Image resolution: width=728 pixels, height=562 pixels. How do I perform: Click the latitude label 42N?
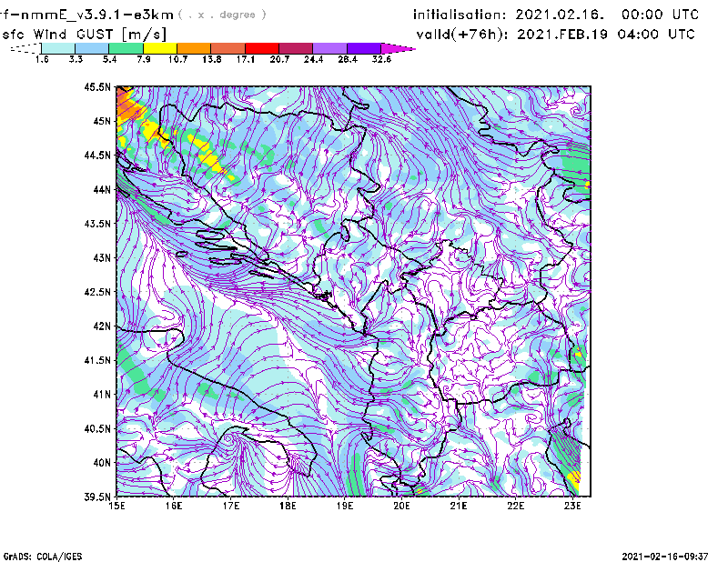coord(102,326)
